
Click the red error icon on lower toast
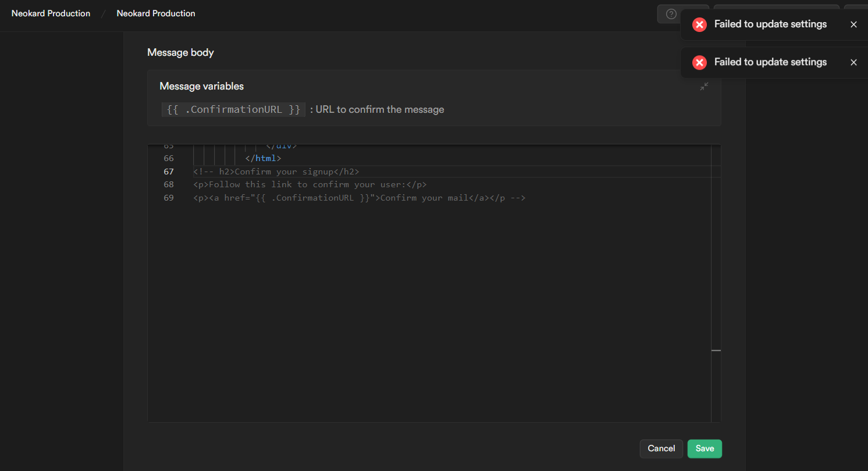pyautogui.click(x=699, y=62)
